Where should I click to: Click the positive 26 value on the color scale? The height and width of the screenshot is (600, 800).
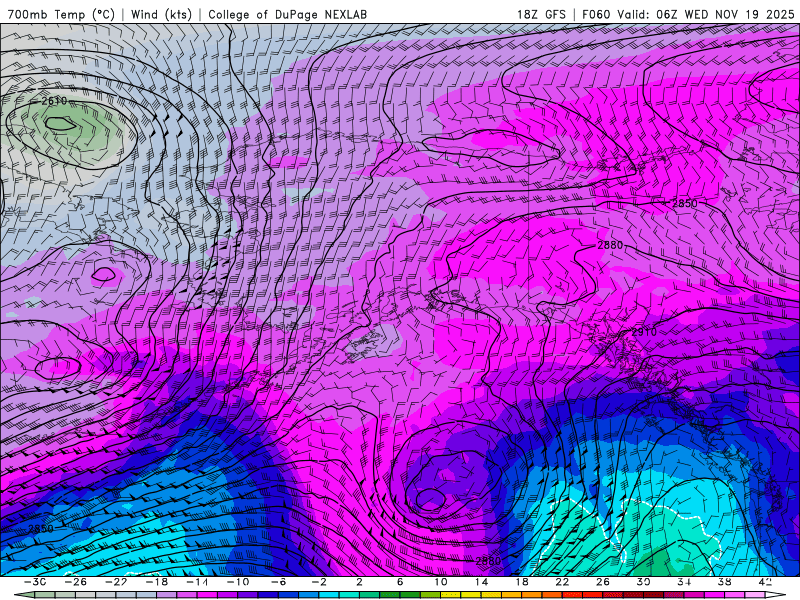603,582
